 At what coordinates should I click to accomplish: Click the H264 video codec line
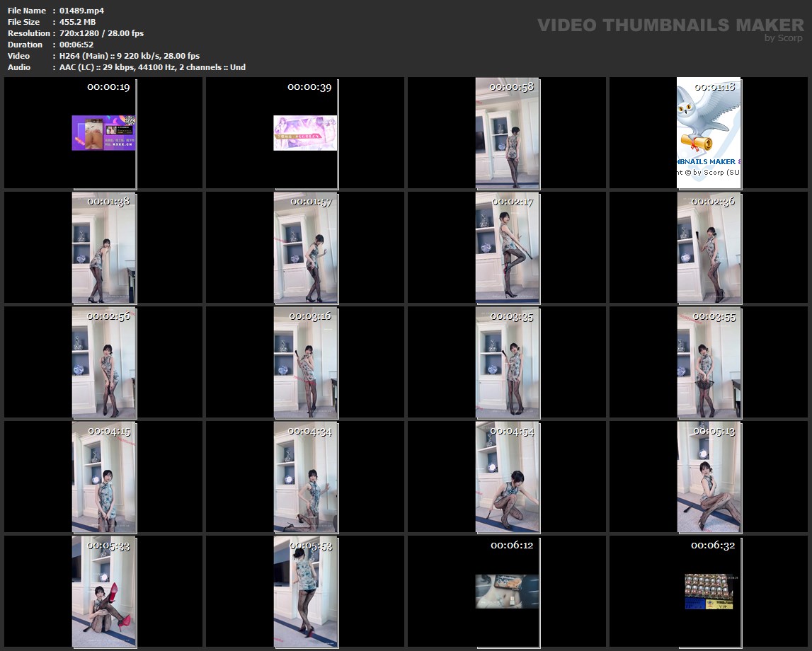point(130,56)
